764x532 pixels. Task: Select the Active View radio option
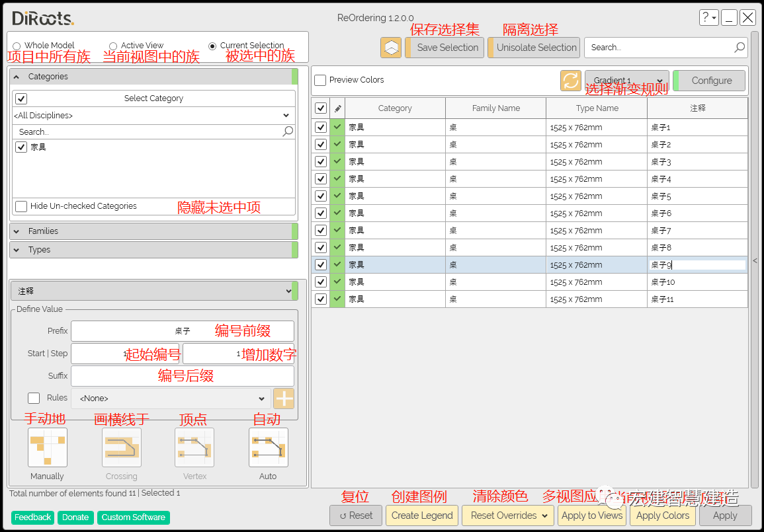tap(113, 46)
